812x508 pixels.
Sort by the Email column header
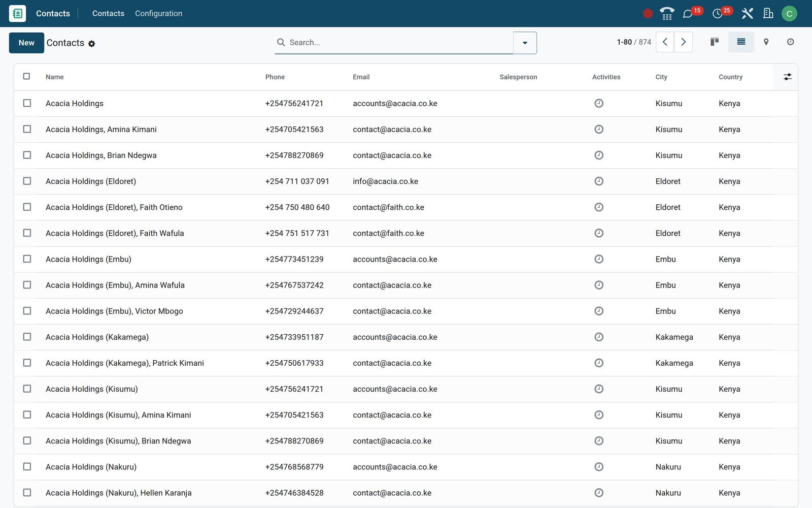(x=361, y=77)
